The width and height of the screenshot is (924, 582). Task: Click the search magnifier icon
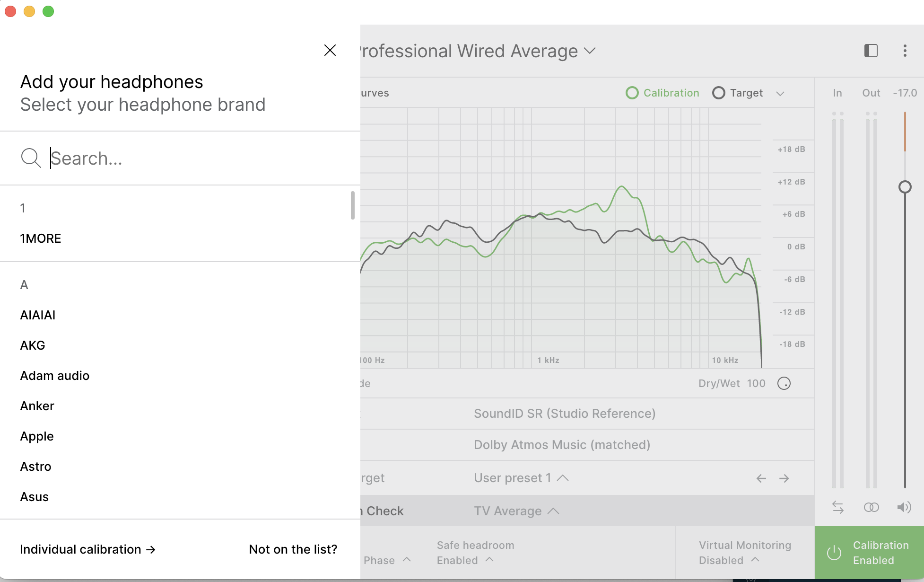pyautogui.click(x=31, y=158)
